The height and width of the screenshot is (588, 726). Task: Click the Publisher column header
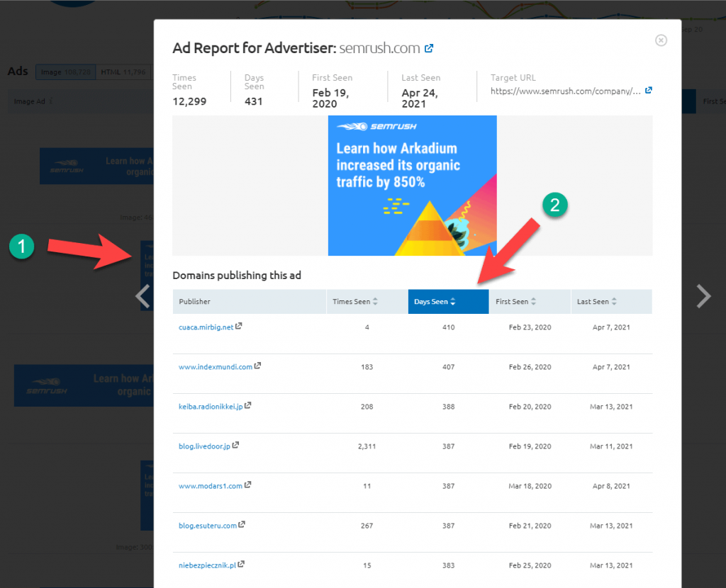(x=250, y=302)
